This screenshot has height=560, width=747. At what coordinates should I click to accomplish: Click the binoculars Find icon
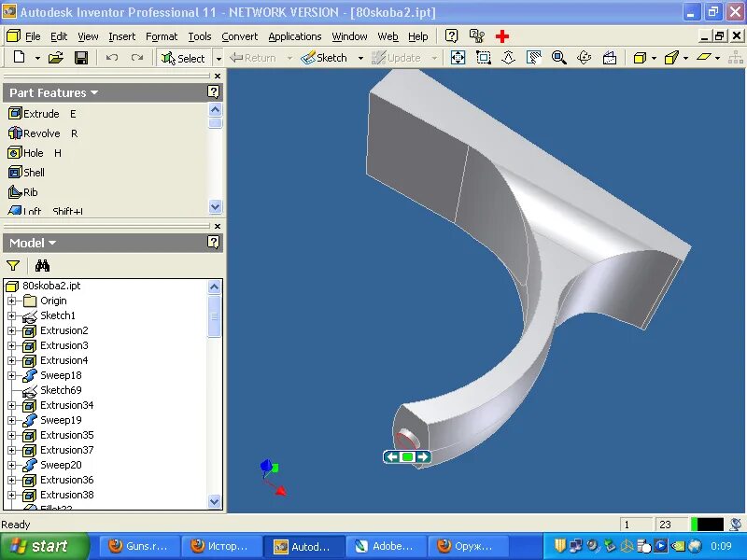[x=42, y=266]
